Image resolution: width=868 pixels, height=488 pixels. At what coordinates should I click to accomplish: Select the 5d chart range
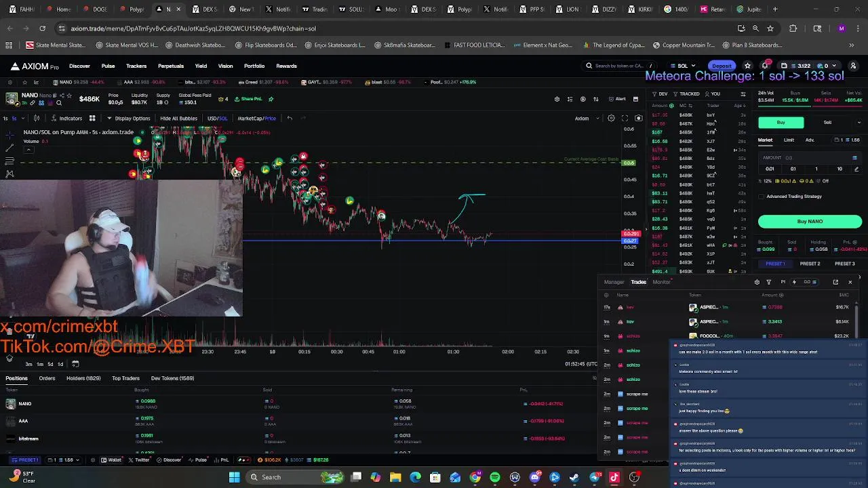[50, 365]
